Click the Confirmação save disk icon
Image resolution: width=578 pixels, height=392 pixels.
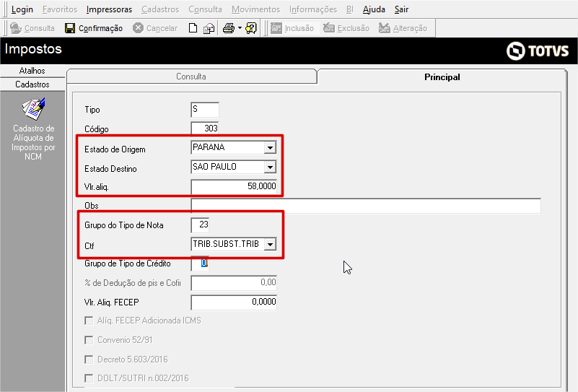click(x=70, y=28)
